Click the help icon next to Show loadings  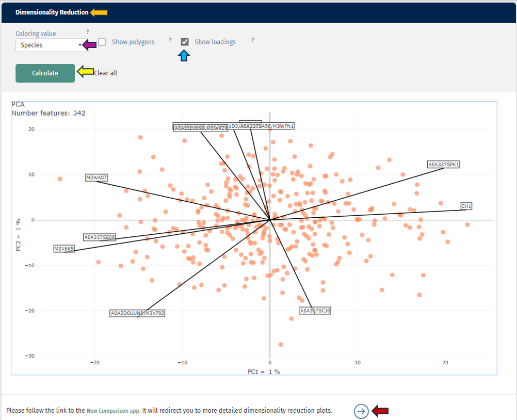click(252, 41)
